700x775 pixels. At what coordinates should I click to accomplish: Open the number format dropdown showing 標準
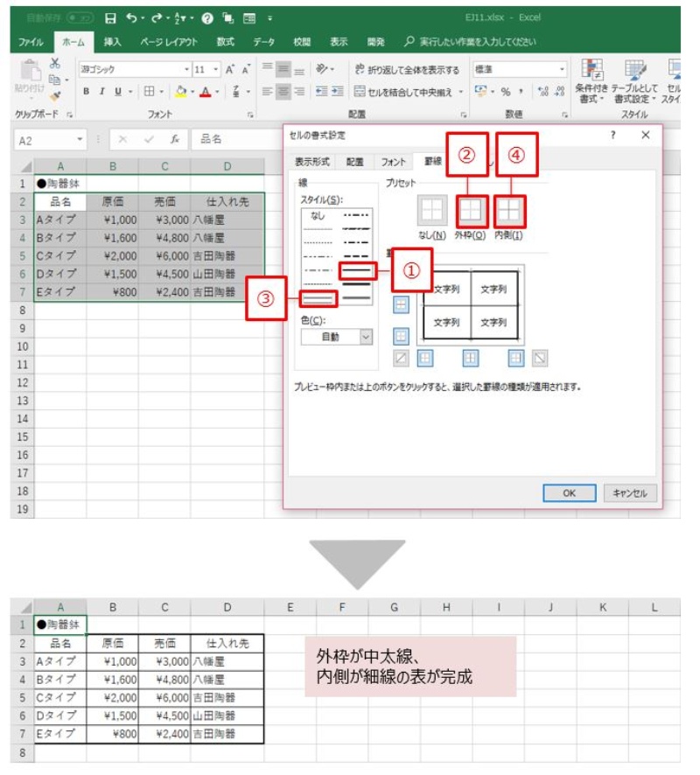pyautogui.click(x=562, y=69)
